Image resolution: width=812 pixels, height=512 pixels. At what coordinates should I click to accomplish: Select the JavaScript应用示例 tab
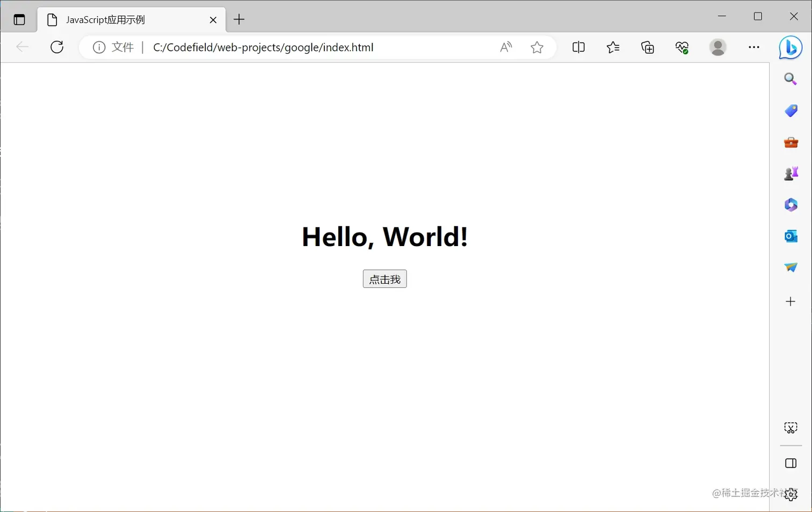(132, 20)
